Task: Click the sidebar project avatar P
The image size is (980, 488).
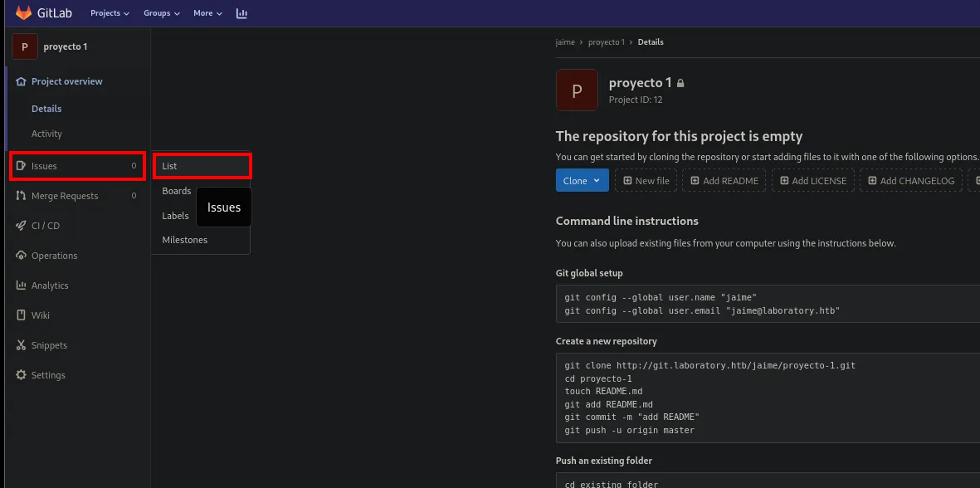Action: [25, 46]
